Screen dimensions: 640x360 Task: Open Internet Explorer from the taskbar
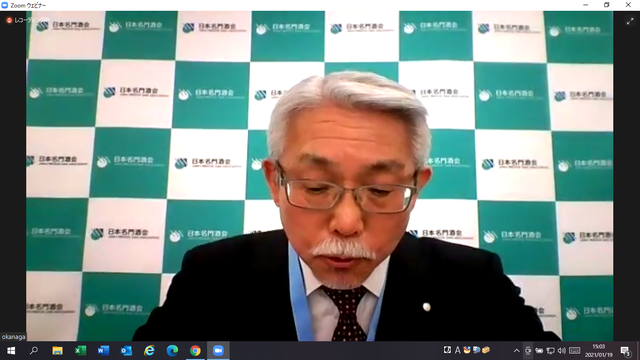click(x=149, y=351)
